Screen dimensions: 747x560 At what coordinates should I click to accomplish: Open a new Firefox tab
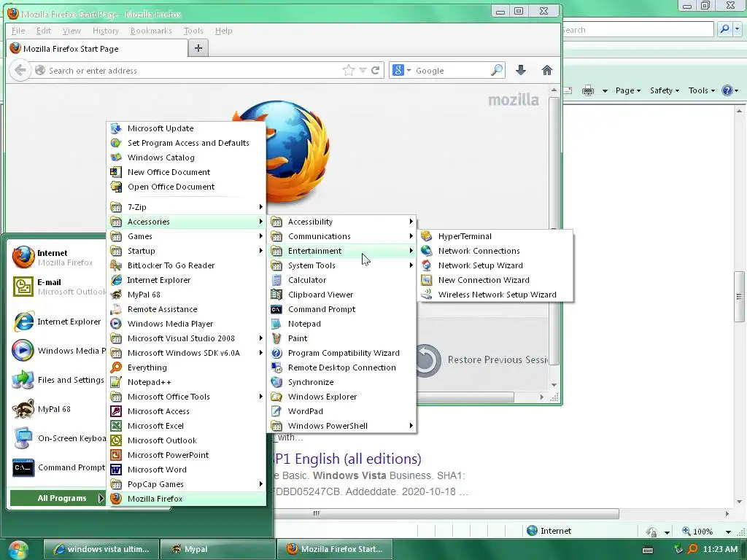[x=198, y=48]
